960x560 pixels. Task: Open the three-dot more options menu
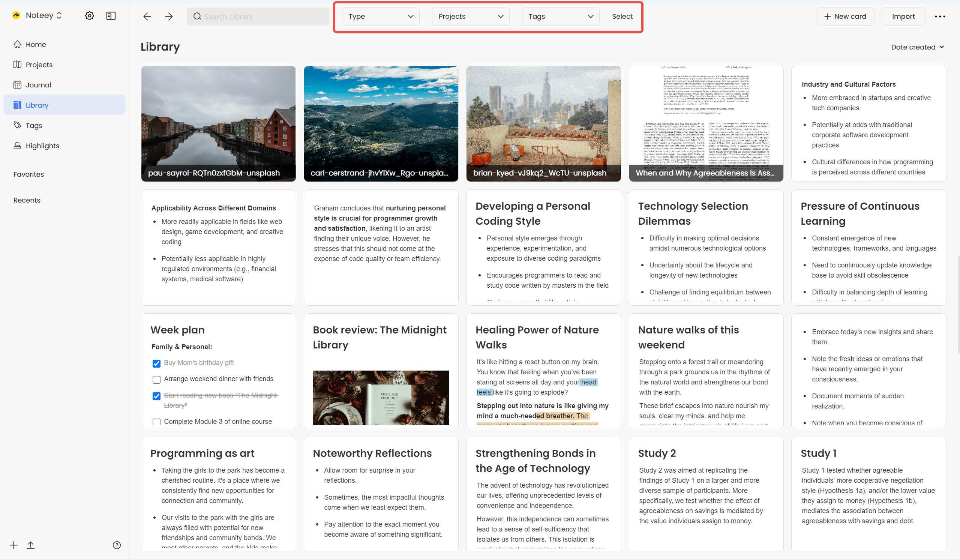coord(940,17)
